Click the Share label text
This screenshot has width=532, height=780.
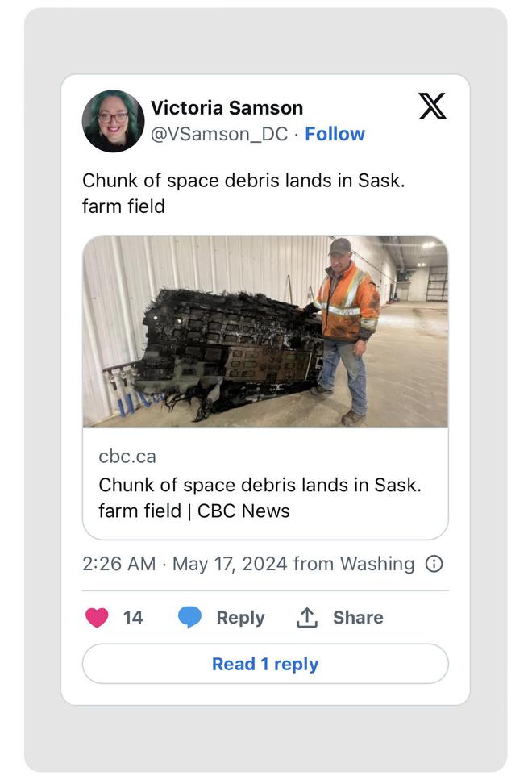click(358, 617)
